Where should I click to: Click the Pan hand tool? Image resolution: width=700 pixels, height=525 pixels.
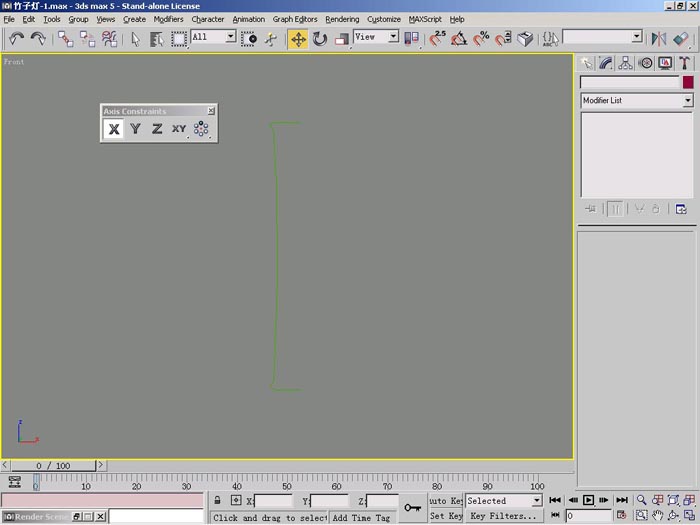(657, 515)
